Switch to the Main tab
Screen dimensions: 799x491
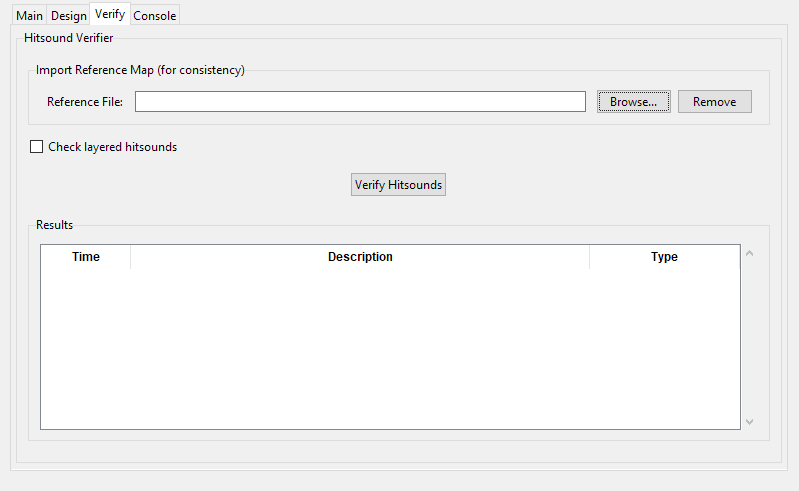click(x=29, y=16)
